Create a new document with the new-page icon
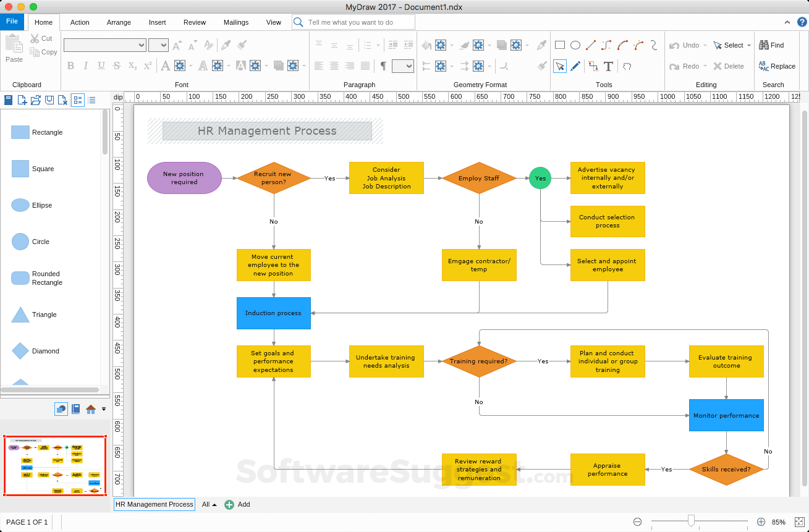809x532 pixels. click(x=22, y=99)
